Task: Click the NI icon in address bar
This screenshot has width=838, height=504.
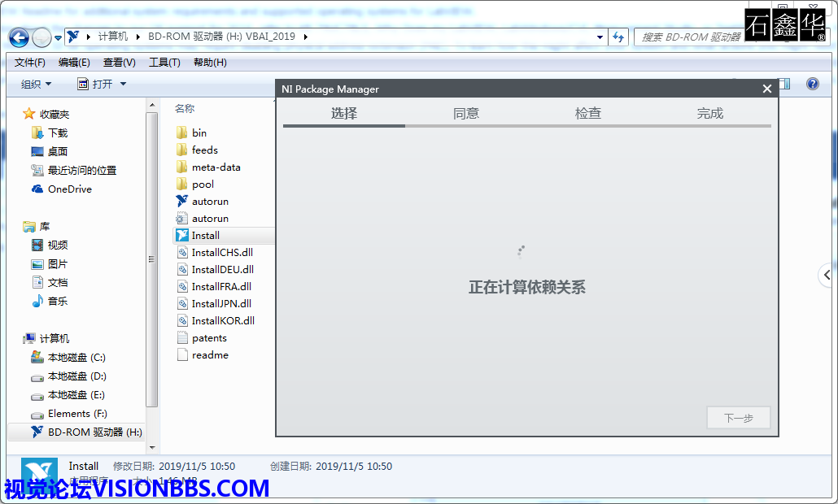Action: click(x=73, y=37)
